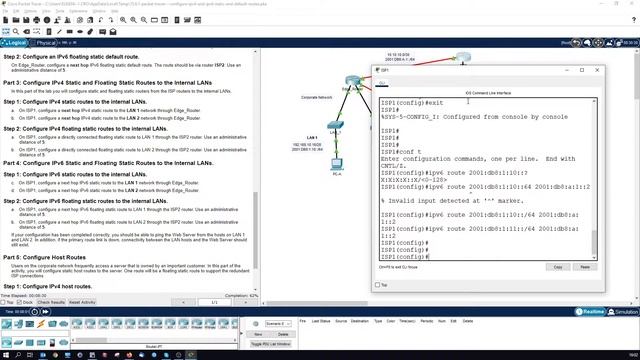Switch to Realtime mode
This screenshot has width=640, height=360.
pyautogui.click(x=590, y=312)
